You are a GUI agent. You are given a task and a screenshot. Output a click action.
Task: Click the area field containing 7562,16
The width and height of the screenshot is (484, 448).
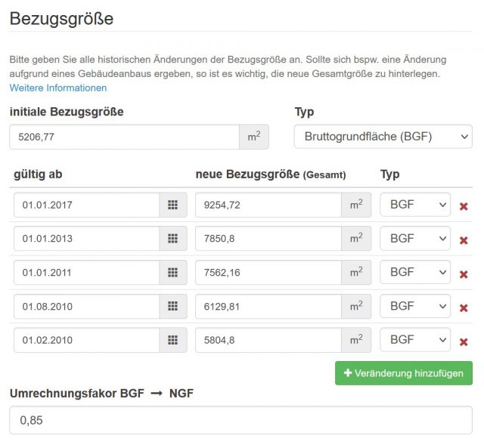(x=268, y=272)
